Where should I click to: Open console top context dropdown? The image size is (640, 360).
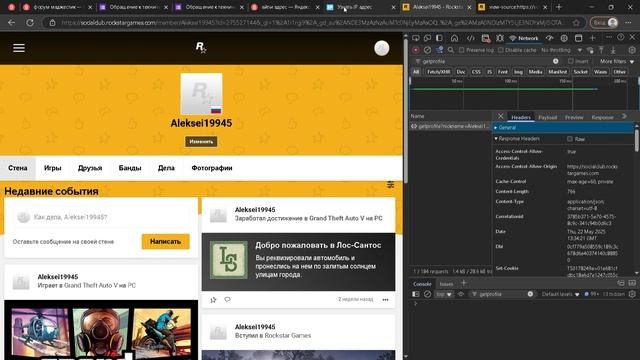444,294
